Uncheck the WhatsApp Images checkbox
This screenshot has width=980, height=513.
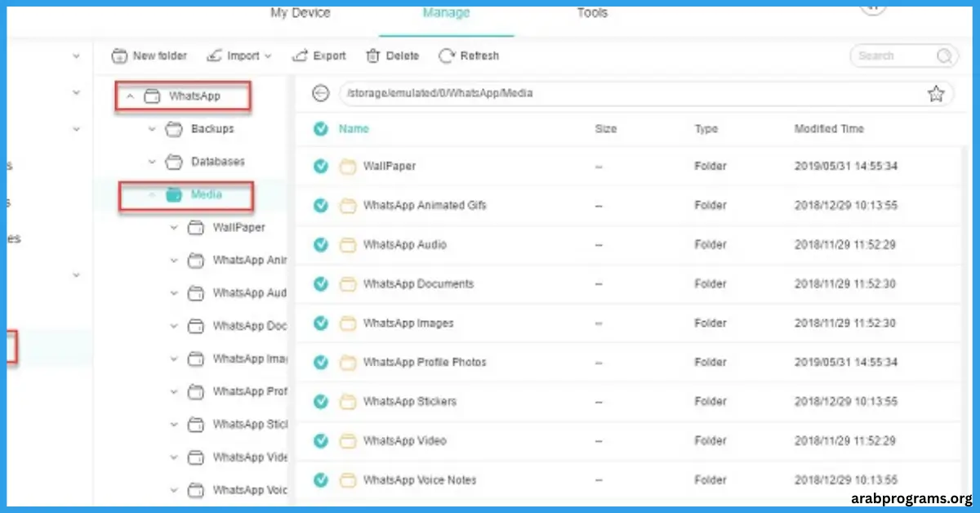(321, 323)
